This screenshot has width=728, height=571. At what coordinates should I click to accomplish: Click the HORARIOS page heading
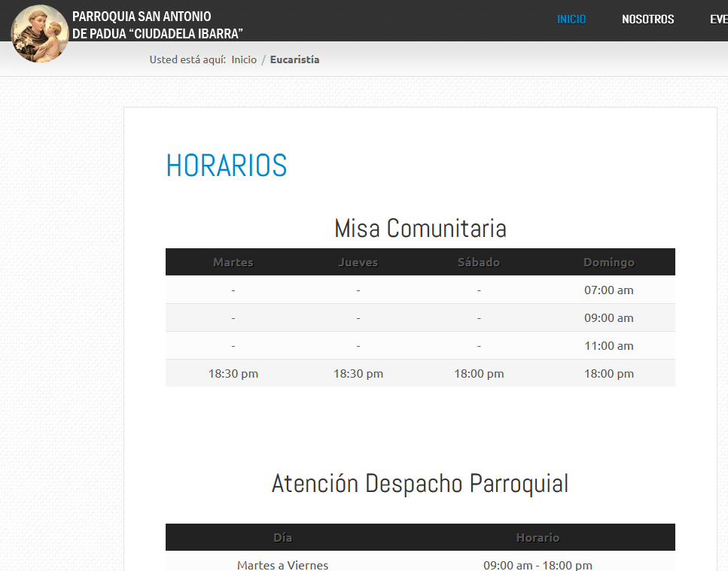tap(227, 166)
